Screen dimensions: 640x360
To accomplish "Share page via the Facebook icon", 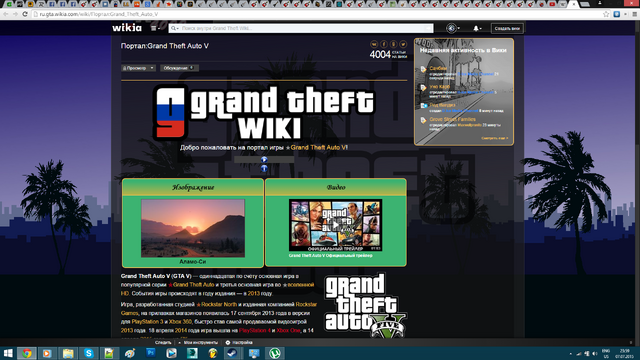I will (x=384, y=44).
